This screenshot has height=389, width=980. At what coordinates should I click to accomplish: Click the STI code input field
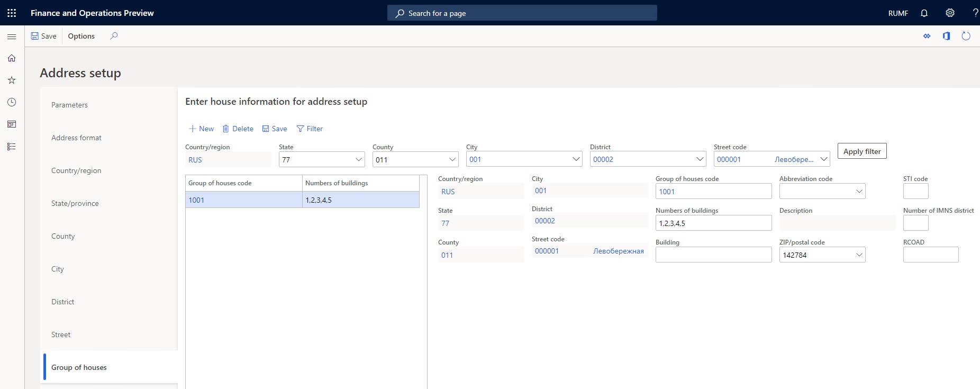coord(915,191)
